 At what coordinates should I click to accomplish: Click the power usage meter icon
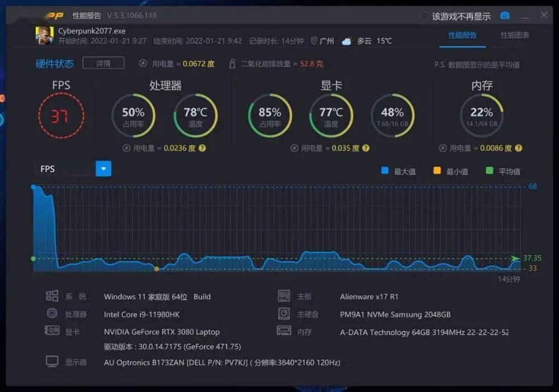(143, 64)
